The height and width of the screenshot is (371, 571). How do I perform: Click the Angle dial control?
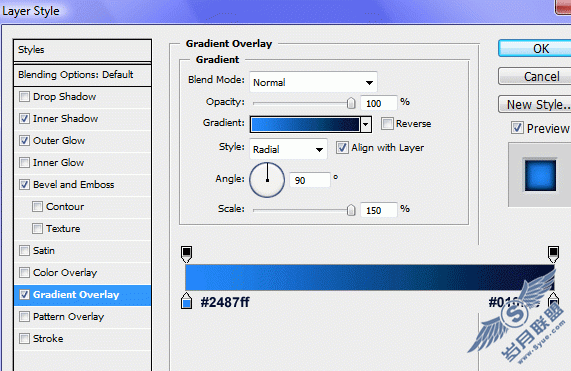[x=267, y=180]
